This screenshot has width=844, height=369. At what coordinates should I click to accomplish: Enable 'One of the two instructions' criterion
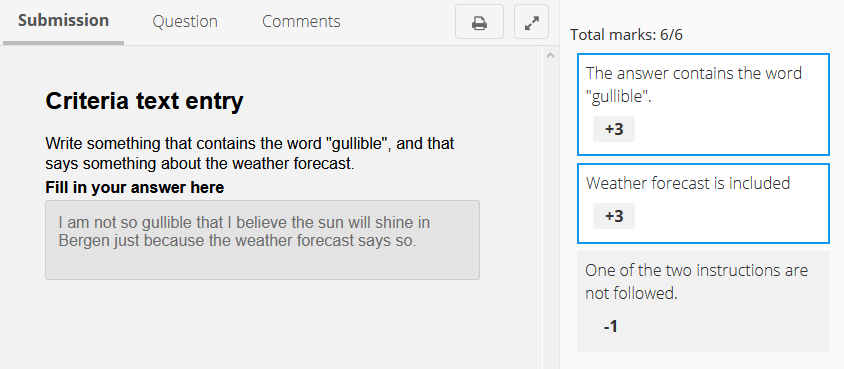tap(703, 301)
